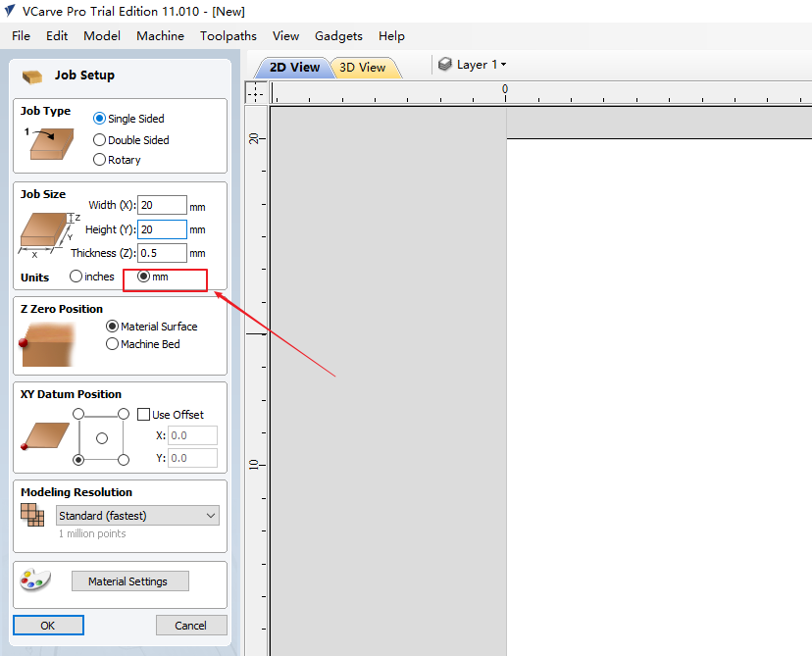
Task: Click the VCarve Pro application logo icon
Action: point(10,11)
